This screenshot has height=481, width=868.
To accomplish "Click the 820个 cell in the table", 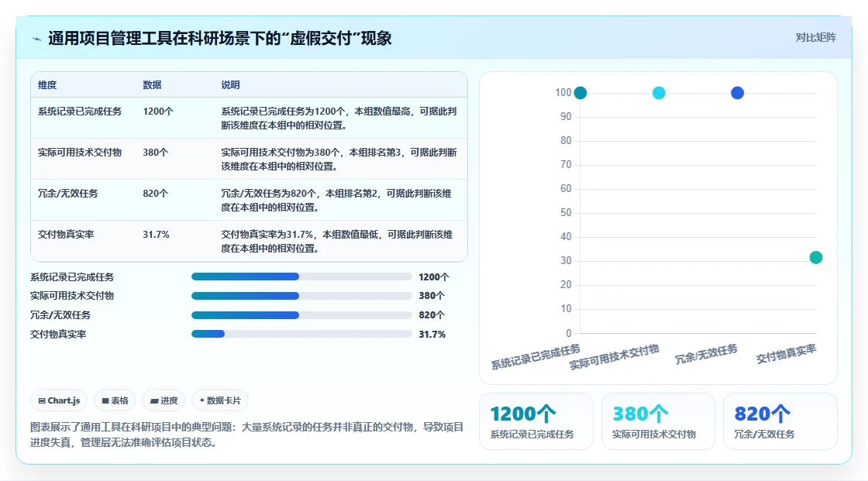I will [x=156, y=193].
